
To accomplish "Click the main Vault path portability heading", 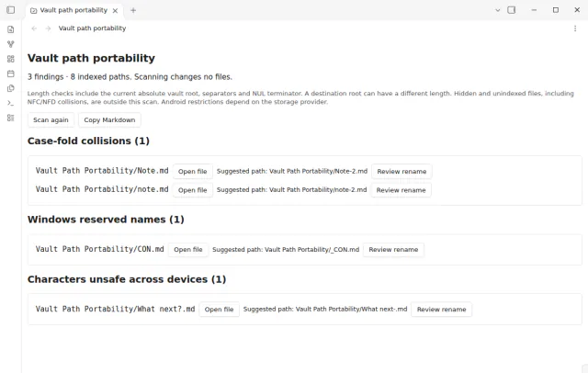I will tap(91, 58).
